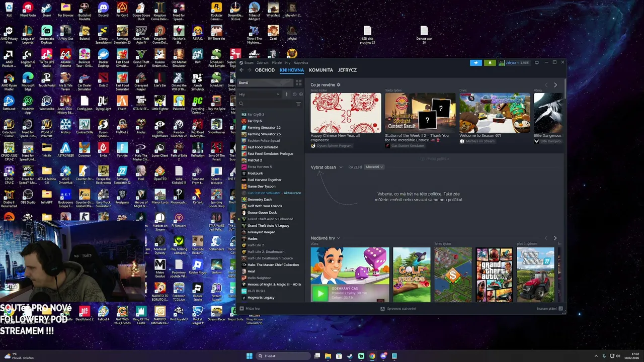Image resolution: width=644 pixels, height=362 pixels.
Task: Open Golf With Your Friends recent game cover
Action: pyautogui.click(x=412, y=275)
